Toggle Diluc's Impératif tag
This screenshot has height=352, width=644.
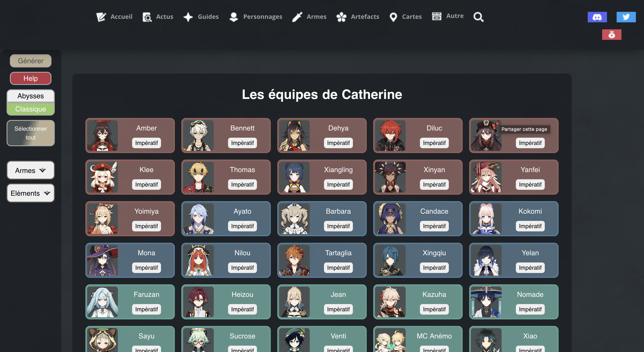pos(434,143)
